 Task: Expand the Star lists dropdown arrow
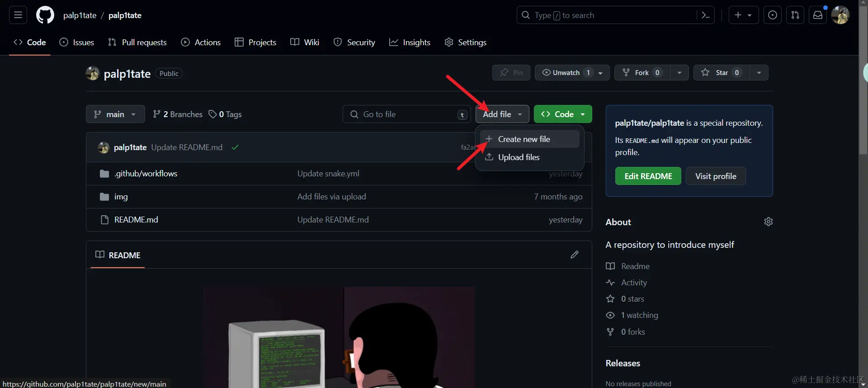(759, 72)
